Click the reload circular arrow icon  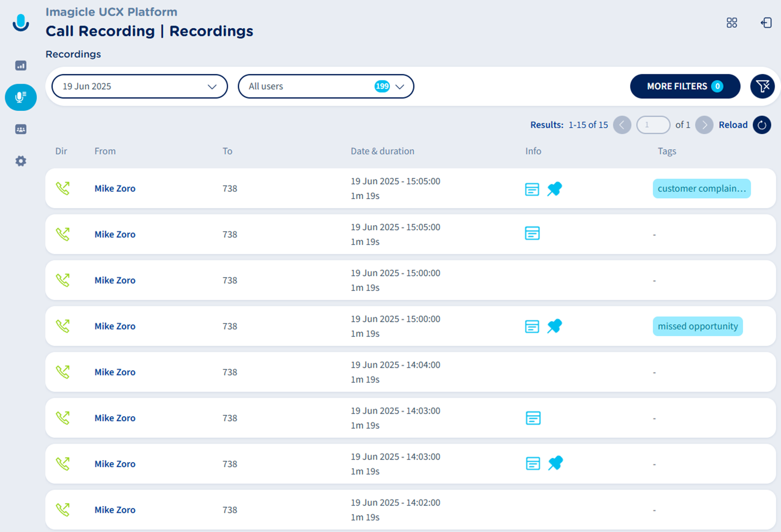(762, 125)
